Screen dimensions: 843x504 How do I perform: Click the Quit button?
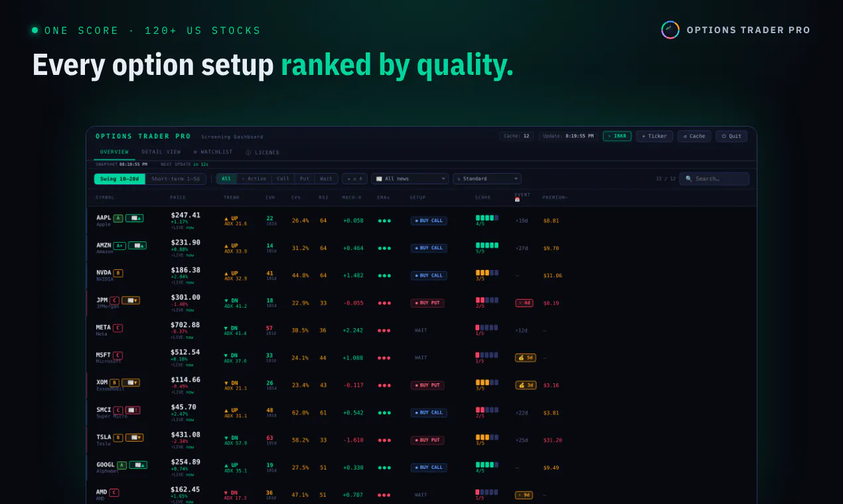(x=731, y=136)
